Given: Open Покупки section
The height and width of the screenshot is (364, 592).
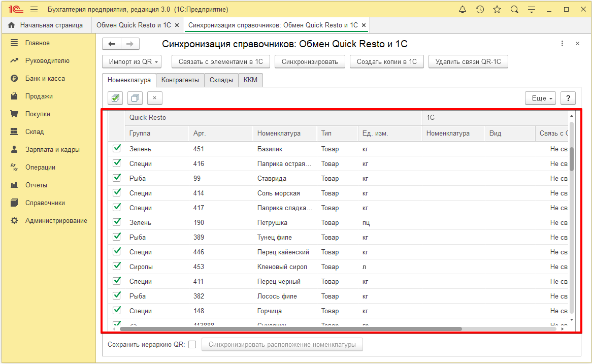Looking at the screenshot, I should pos(38,114).
